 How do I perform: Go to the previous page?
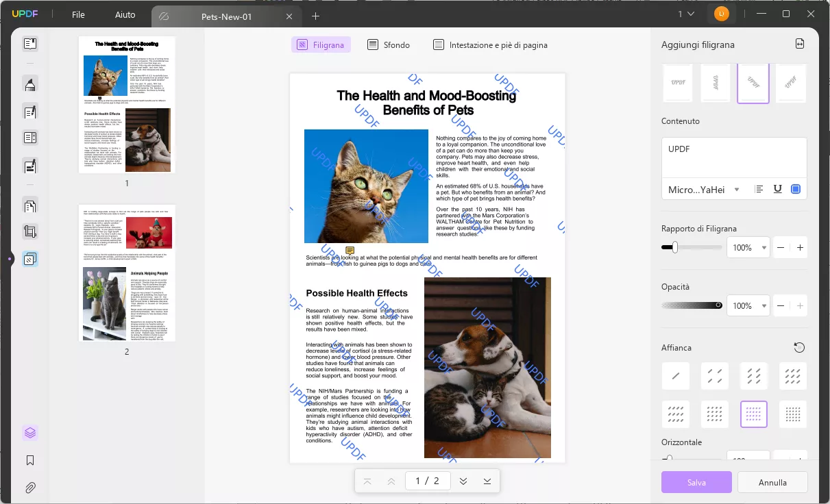pos(391,481)
